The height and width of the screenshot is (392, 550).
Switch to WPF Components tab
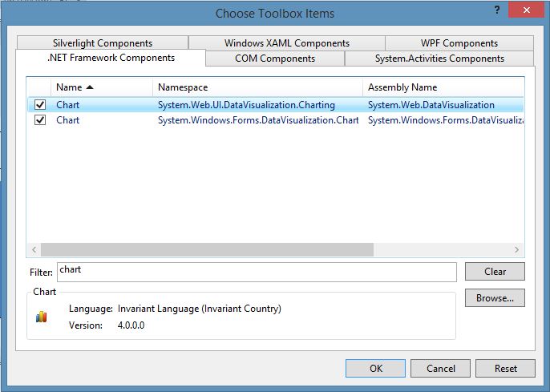pos(459,42)
